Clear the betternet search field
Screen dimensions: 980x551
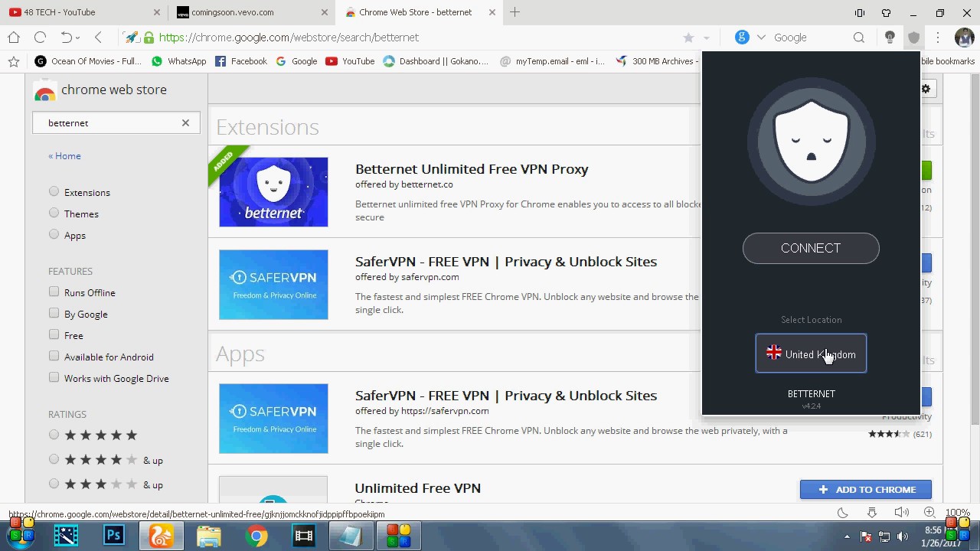point(185,122)
